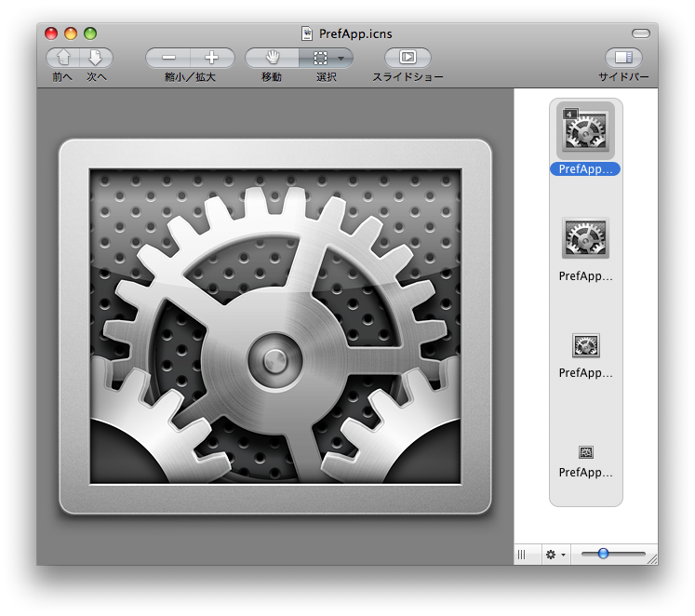The image size is (695, 616).
Task: Go to the next image (次へ)
Action: coord(96,58)
